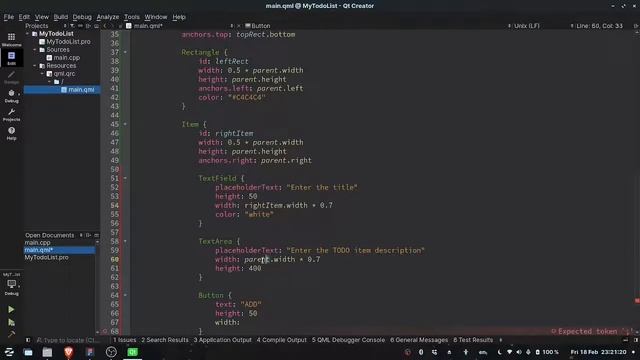Toggle the left sidebar visibility icon
The width and height of the screenshot is (640, 360).
coord(28,340)
